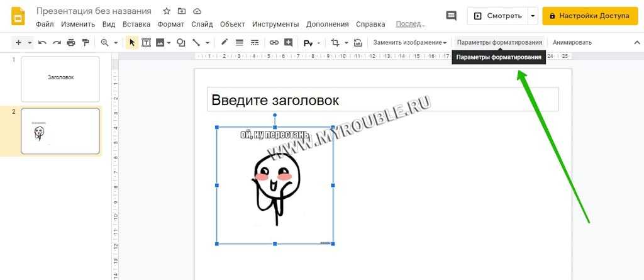Click the Введите заголовок title field
Screen dimensions: 644x280
click(x=382, y=99)
